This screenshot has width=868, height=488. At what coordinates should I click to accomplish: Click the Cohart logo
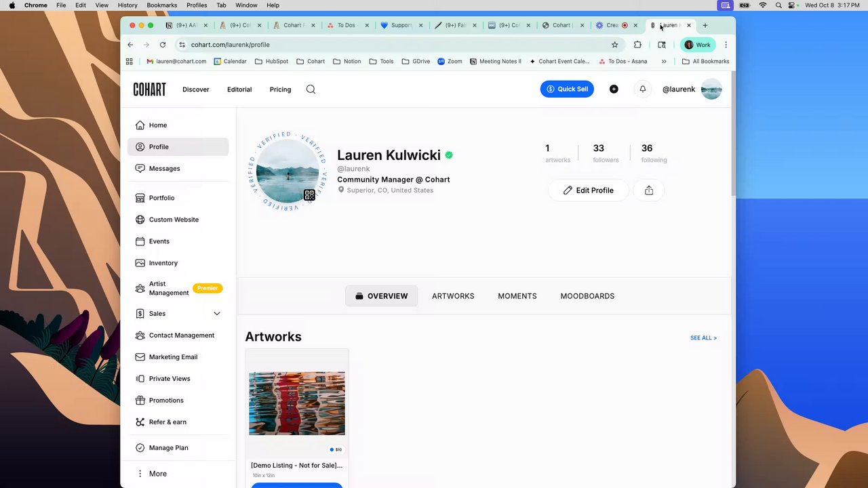tap(149, 89)
